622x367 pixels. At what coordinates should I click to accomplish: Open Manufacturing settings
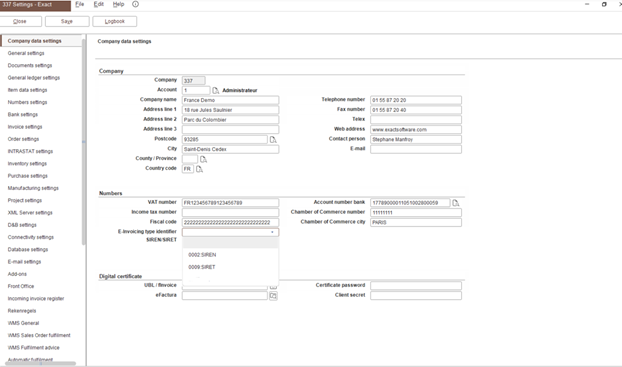33,188
